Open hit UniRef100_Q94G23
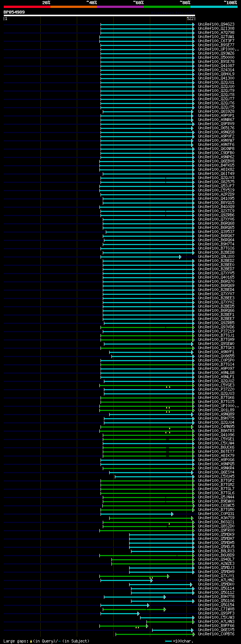 [x=216, y=25]
